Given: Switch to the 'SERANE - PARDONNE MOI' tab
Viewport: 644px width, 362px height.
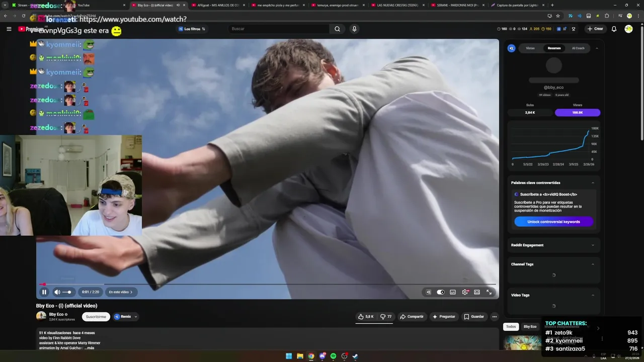Looking at the screenshot, I should (458, 5).
